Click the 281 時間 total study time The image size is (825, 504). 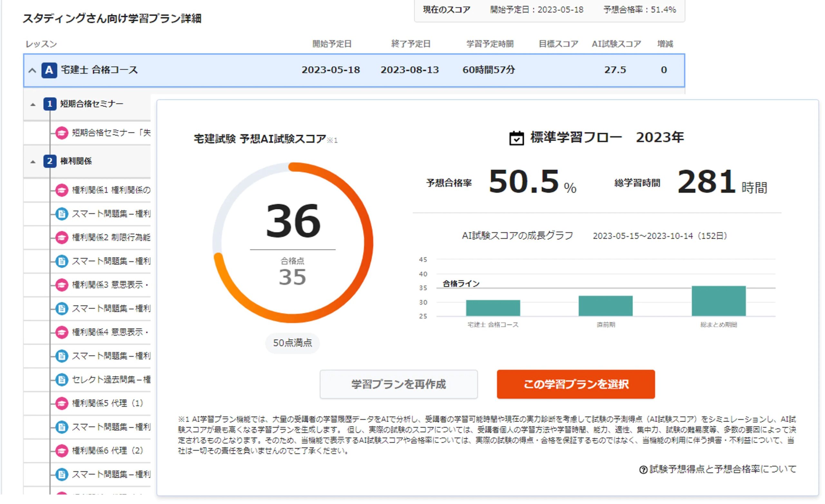(x=723, y=182)
